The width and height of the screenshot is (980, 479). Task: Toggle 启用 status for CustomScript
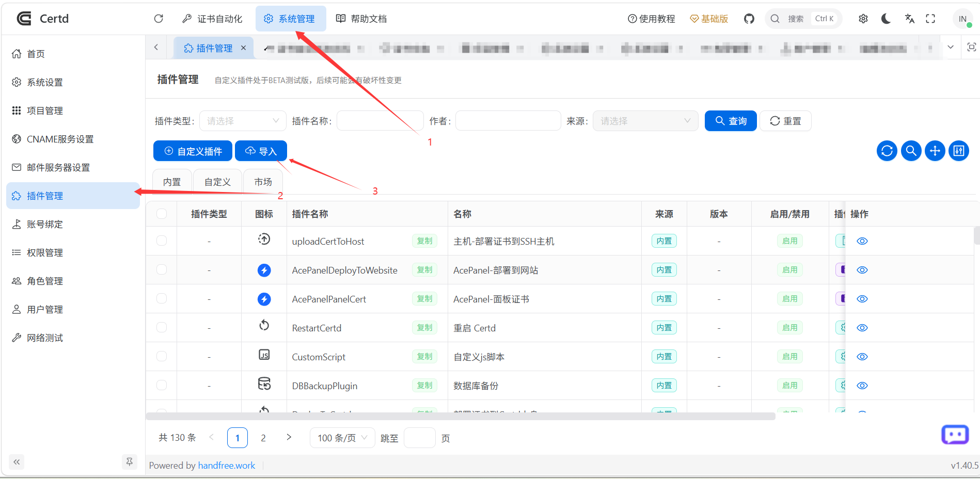[x=790, y=357]
